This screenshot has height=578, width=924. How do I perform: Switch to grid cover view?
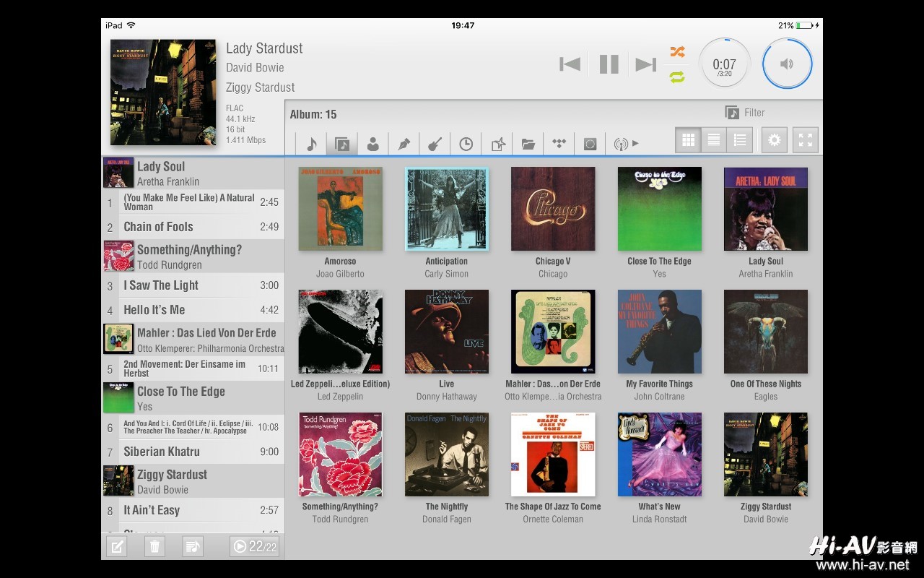[688, 139]
